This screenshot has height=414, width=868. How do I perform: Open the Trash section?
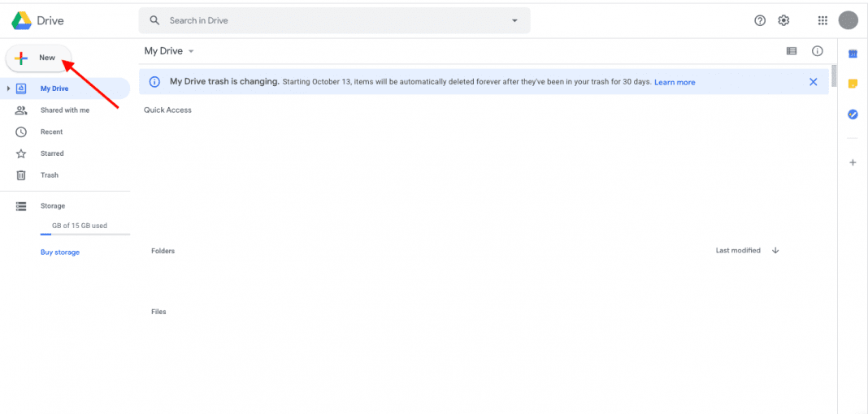pos(50,175)
